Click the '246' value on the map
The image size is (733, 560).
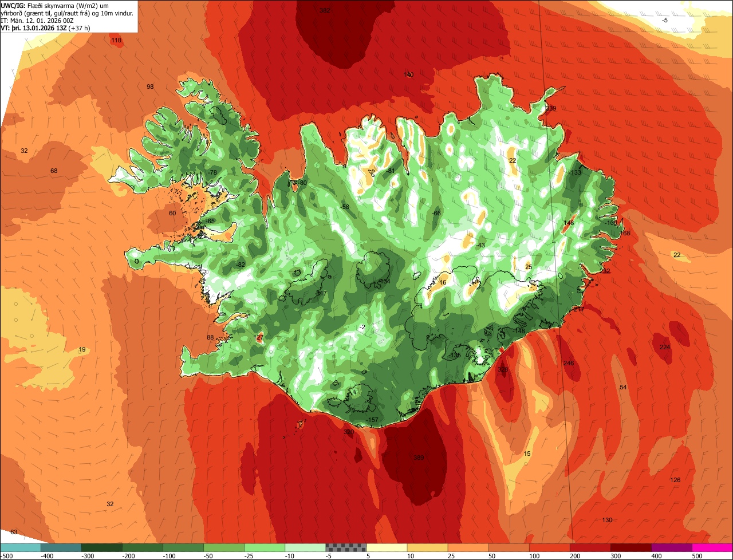click(x=569, y=363)
